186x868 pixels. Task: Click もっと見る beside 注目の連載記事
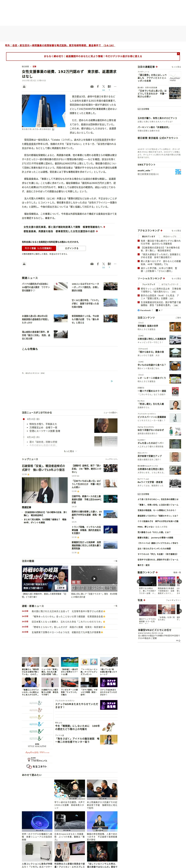(176, 67)
